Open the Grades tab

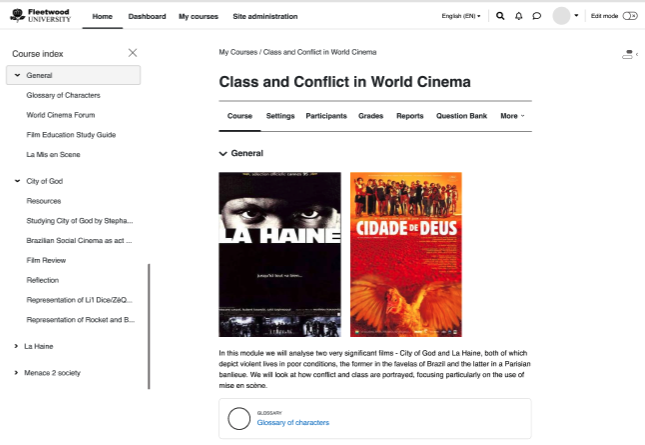click(371, 116)
